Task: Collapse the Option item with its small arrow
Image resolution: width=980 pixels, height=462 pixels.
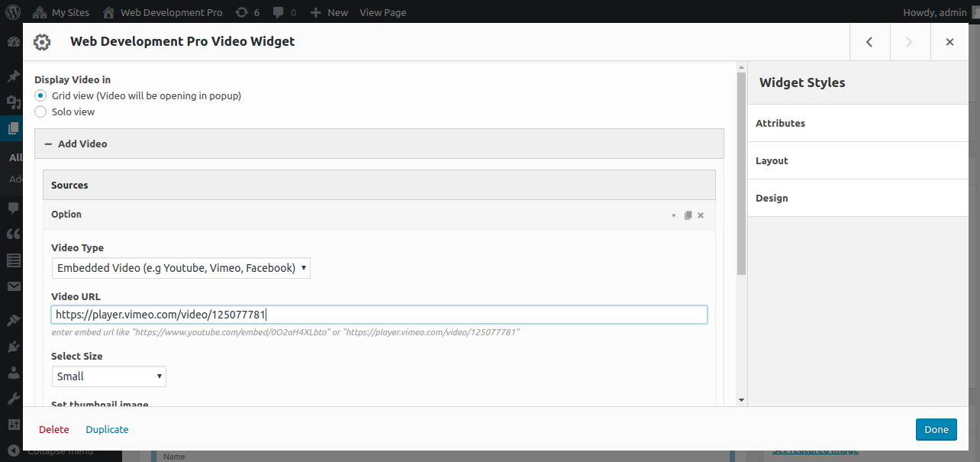Action: click(x=673, y=215)
